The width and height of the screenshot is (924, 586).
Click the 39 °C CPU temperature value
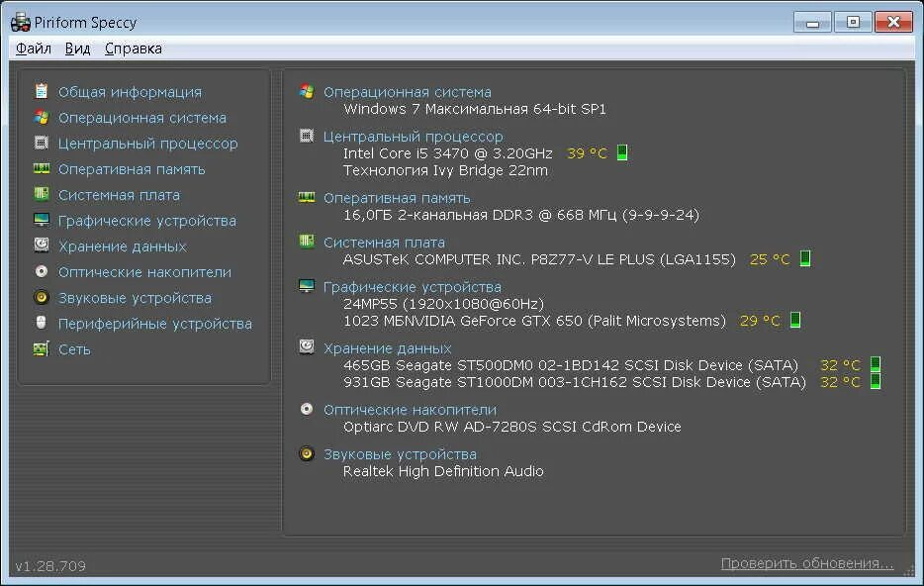pyautogui.click(x=587, y=153)
